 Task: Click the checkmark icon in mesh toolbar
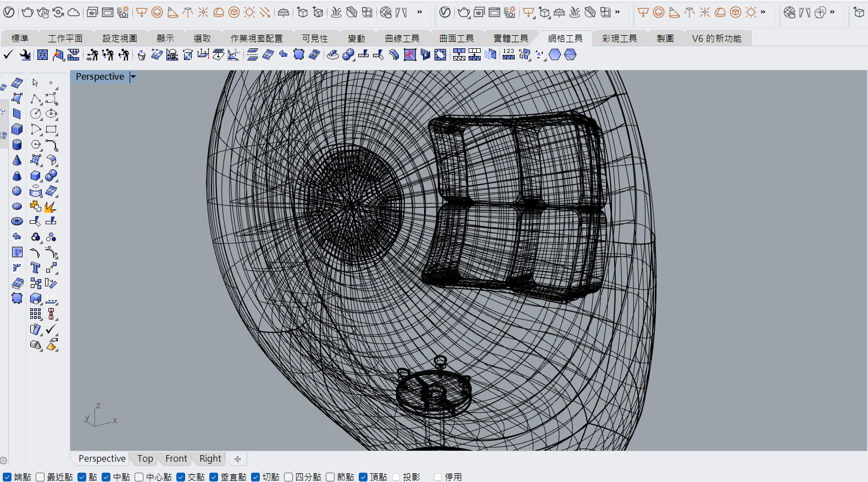point(8,55)
